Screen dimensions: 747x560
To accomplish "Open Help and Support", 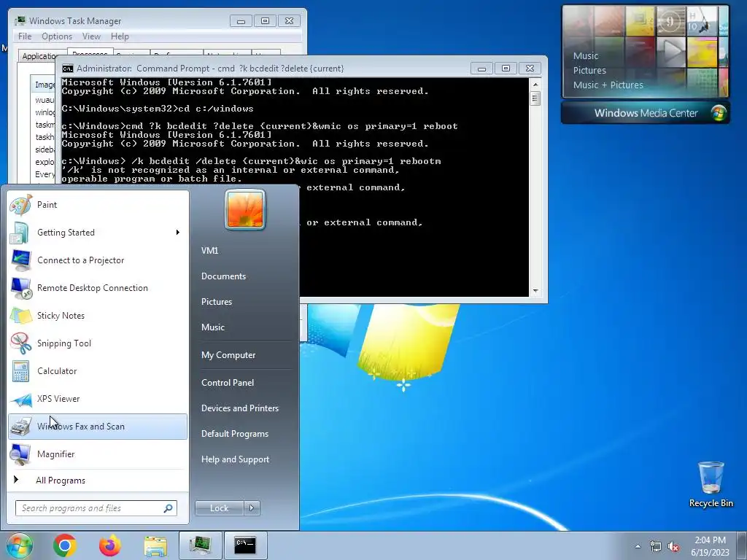I will coord(235,459).
